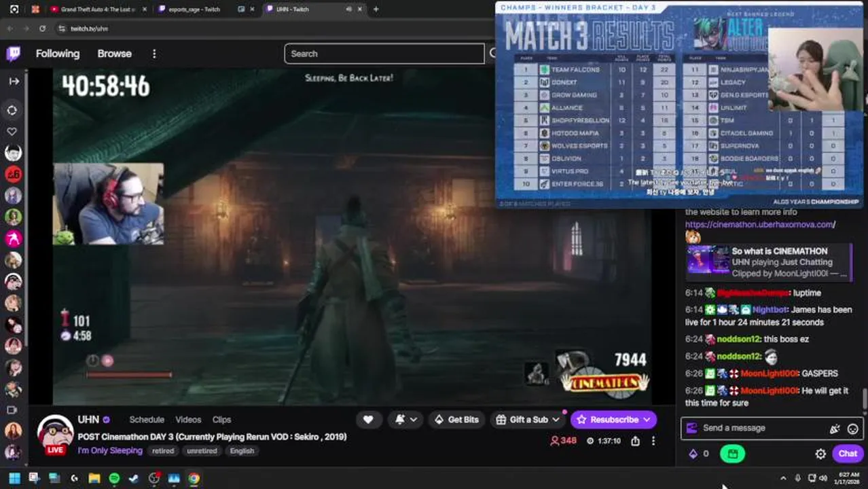Open the Resubscribe dropdown button
Viewport: 868px width, 489px height.
[614, 420]
